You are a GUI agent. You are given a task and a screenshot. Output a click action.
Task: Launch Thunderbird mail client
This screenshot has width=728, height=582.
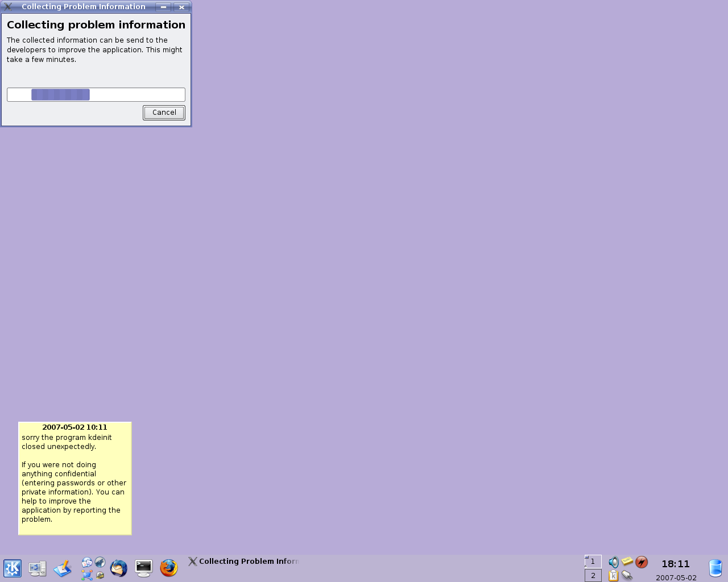click(x=118, y=568)
